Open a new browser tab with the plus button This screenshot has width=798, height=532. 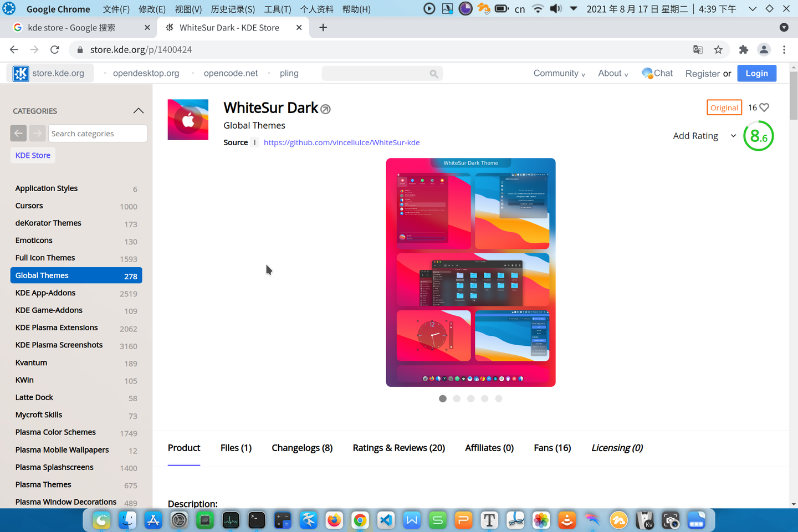[x=323, y=27]
